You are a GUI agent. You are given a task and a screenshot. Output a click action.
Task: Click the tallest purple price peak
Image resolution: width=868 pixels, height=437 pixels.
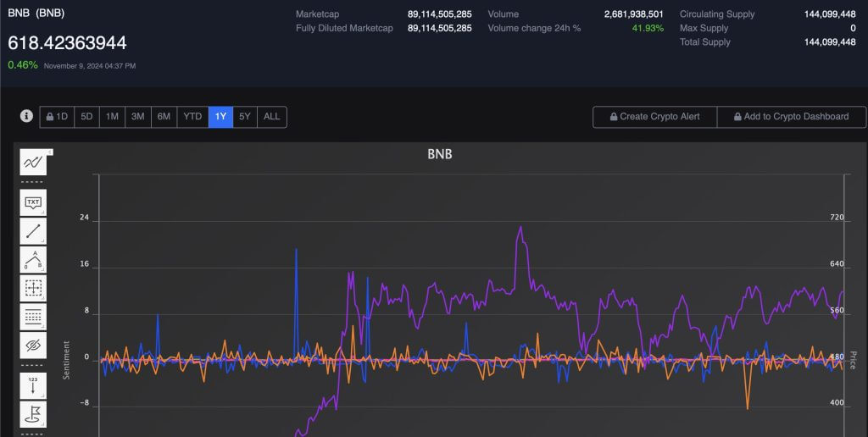tap(520, 227)
